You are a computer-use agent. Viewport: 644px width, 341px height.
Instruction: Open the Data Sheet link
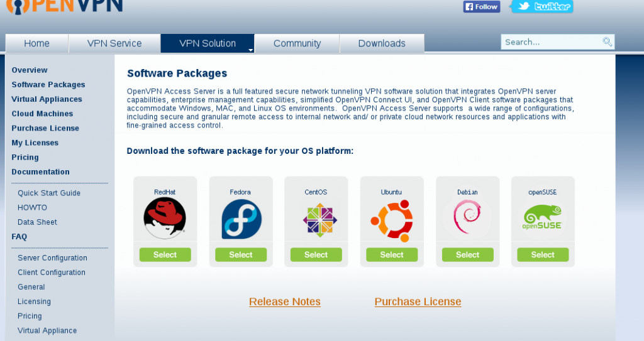pos(37,222)
